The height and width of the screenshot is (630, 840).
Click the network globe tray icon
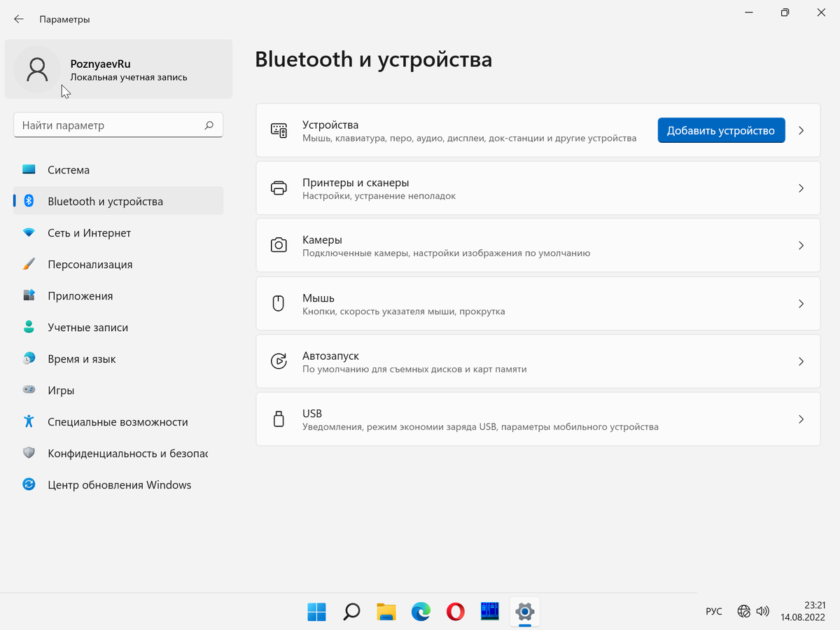click(744, 612)
